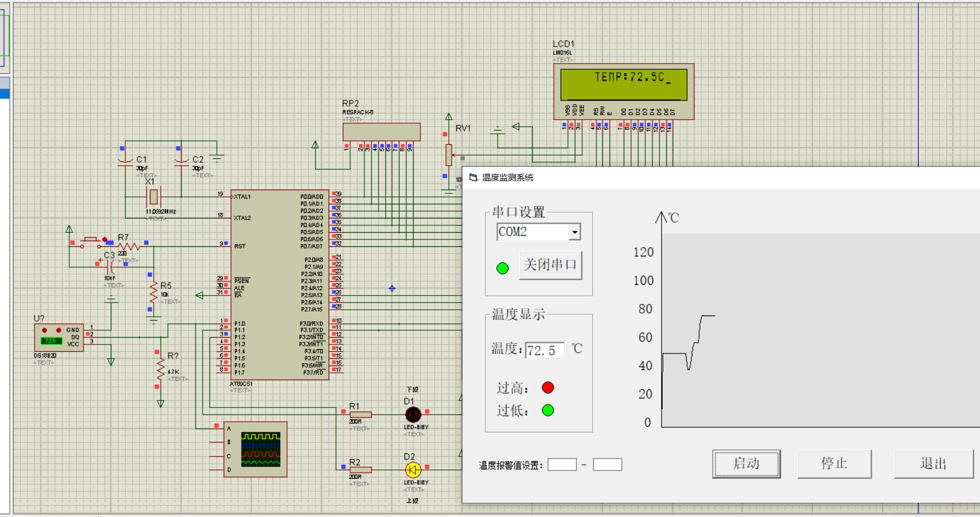The image size is (980, 517).
Task: Select the RV1 potentiometer symbol
Action: click(448, 154)
